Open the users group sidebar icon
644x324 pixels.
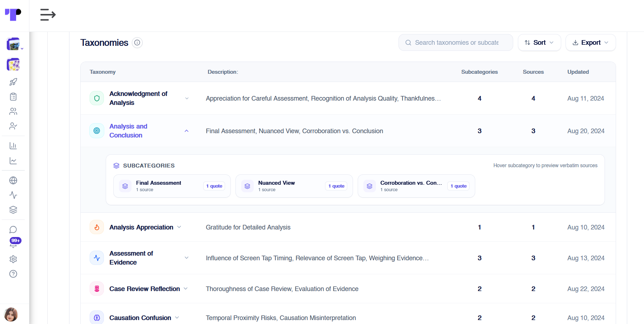pos(13,111)
